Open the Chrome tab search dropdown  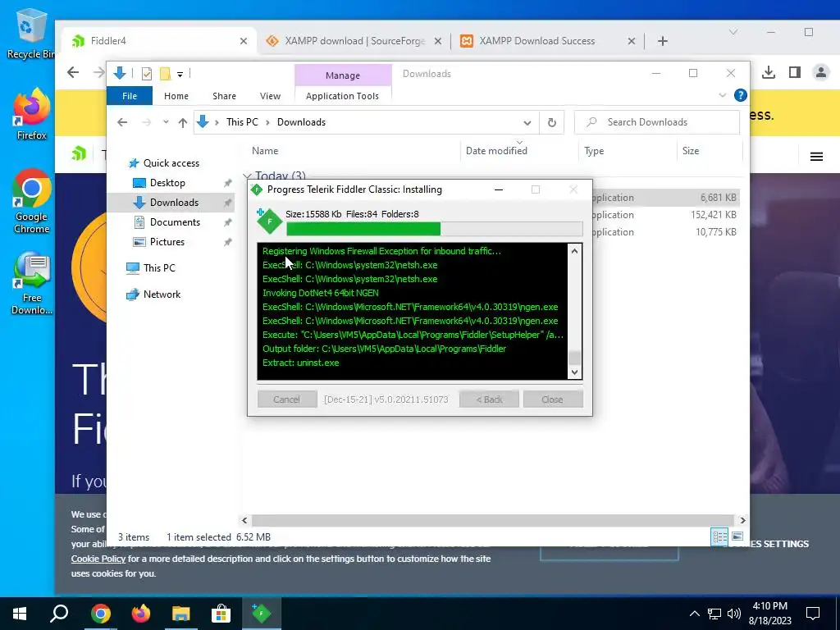click(x=733, y=32)
